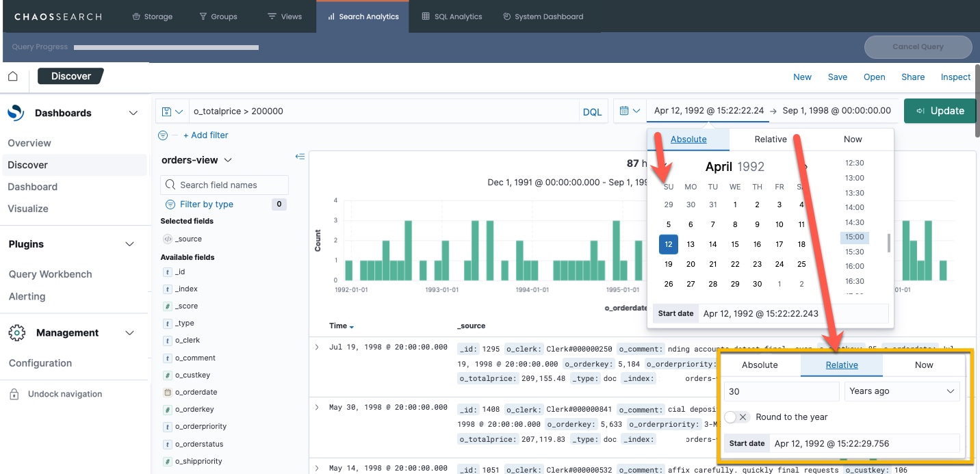This screenshot has width=980, height=474.
Task: Select Now tab in calendar popover
Action: click(x=853, y=139)
